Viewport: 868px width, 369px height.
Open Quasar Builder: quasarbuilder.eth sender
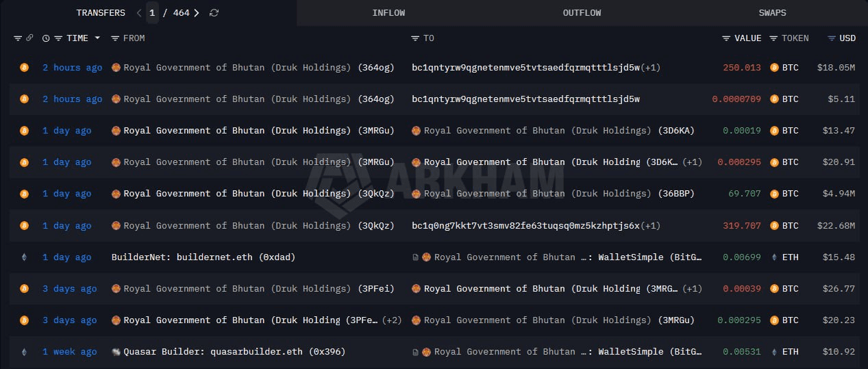(234, 352)
